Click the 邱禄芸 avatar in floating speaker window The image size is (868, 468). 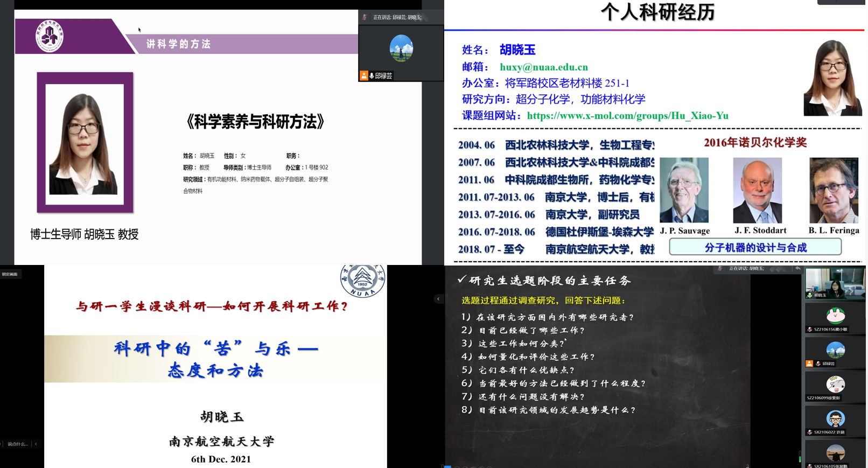click(x=401, y=48)
